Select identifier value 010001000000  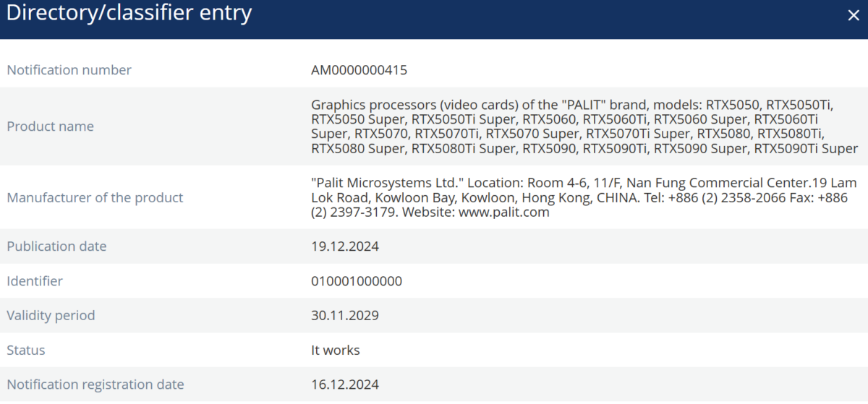357,281
